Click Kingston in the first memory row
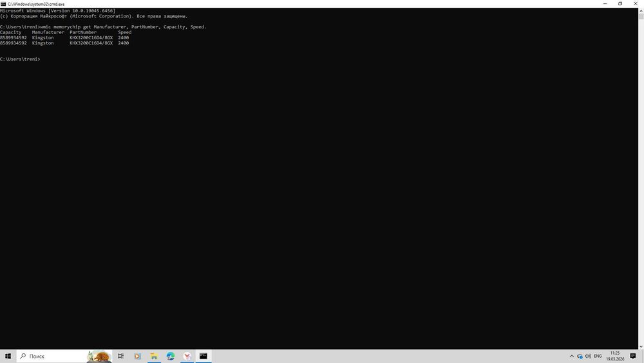 pos(43,37)
